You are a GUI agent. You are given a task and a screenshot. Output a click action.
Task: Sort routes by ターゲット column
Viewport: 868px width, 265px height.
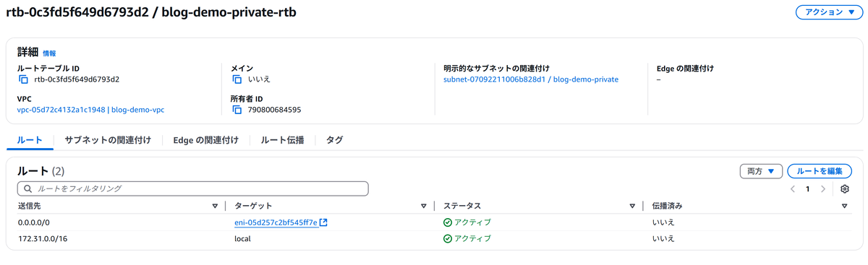pyautogui.click(x=424, y=207)
